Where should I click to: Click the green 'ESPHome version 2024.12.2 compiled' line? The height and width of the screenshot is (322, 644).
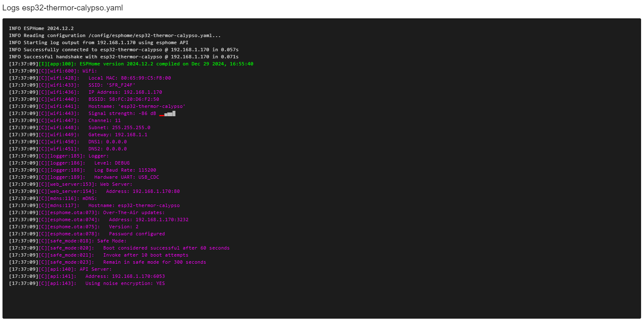[x=131, y=64]
